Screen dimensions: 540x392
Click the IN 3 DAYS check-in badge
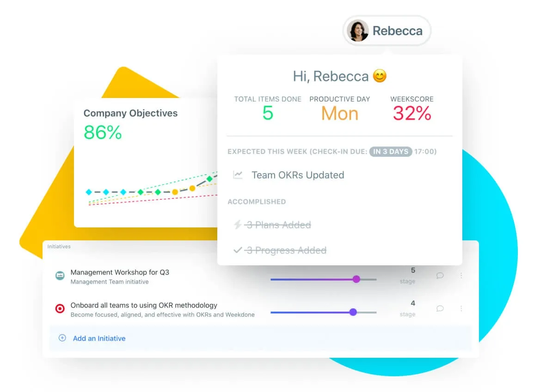tap(390, 151)
